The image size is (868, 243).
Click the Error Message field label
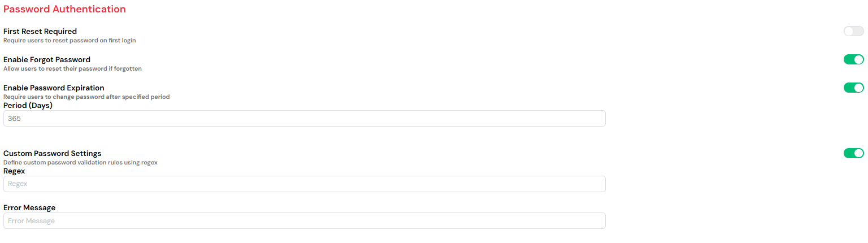pos(29,208)
